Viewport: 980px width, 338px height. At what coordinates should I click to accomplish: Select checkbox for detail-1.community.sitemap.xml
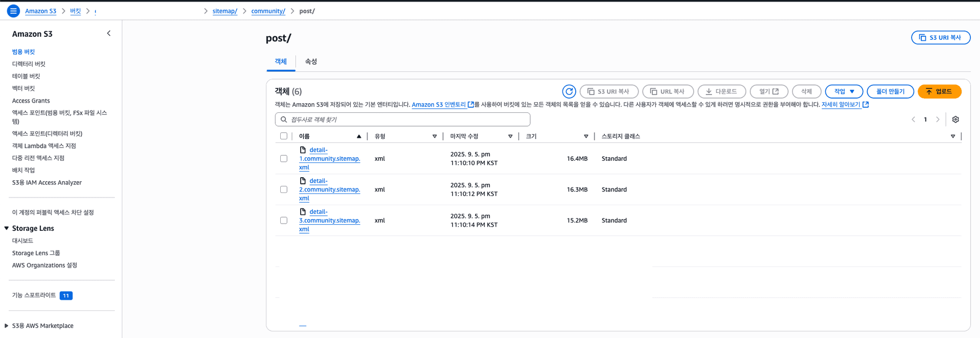[x=284, y=159]
